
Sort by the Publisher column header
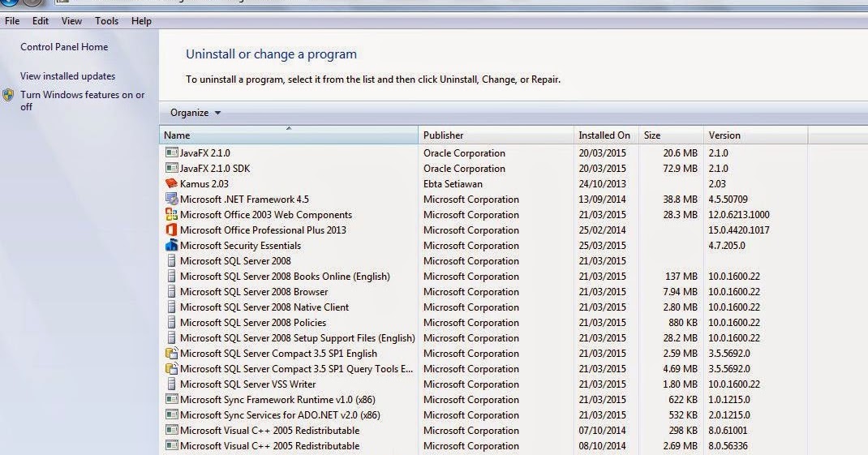pyautogui.click(x=496, y=135)
